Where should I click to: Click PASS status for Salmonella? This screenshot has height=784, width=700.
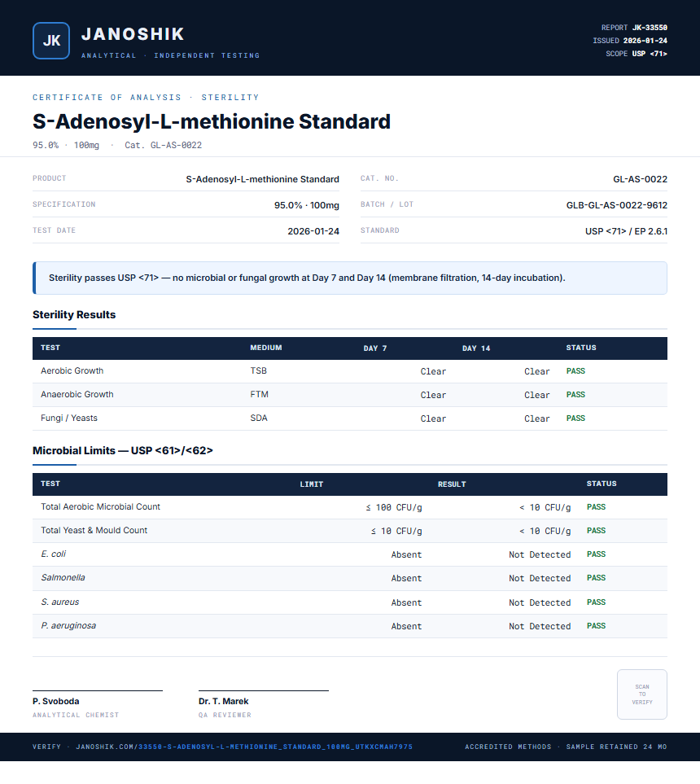[x=596, y=577]
